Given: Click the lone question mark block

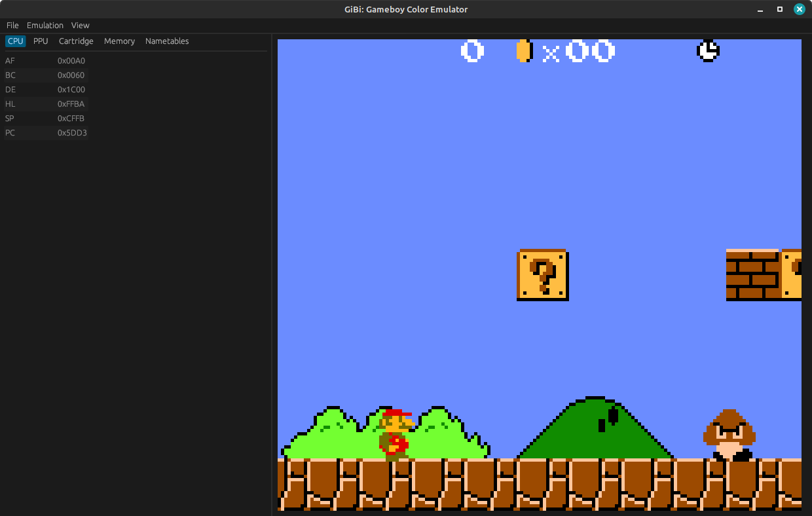Looking at the screenshot, I should coord(543,275).
